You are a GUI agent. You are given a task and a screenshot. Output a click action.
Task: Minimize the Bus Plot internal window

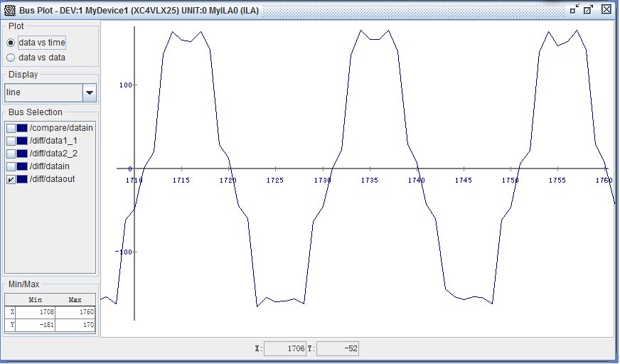pyautogui.click(x=574, y=9)
